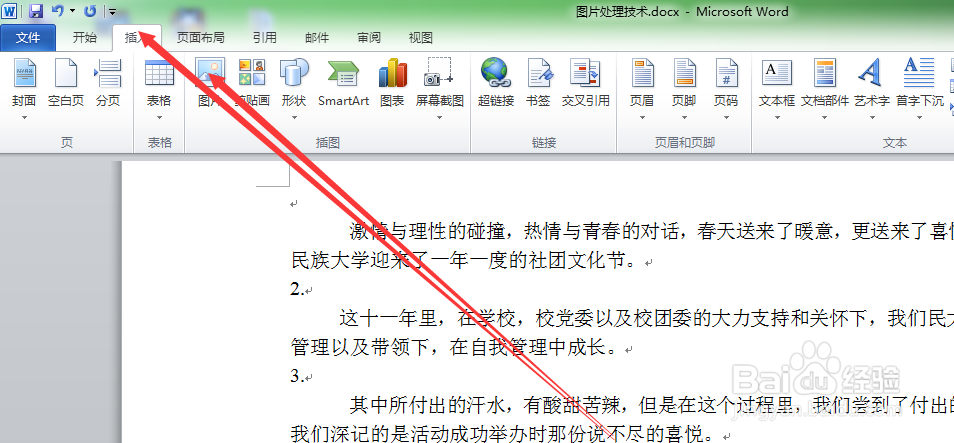
Task: Open the 形状 shapes gallery
Action: (x=294, y=82)
